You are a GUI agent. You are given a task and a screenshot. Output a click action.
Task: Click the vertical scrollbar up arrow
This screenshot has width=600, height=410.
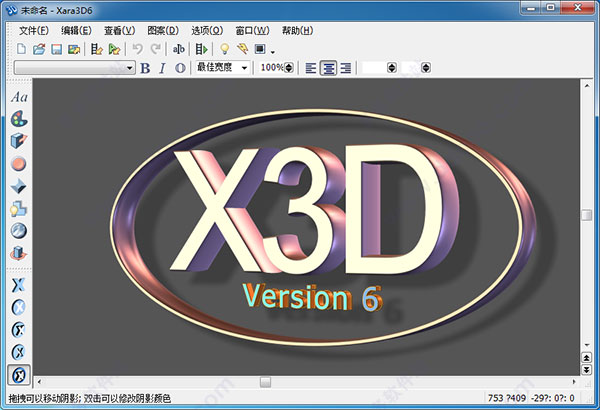(586, 86)
